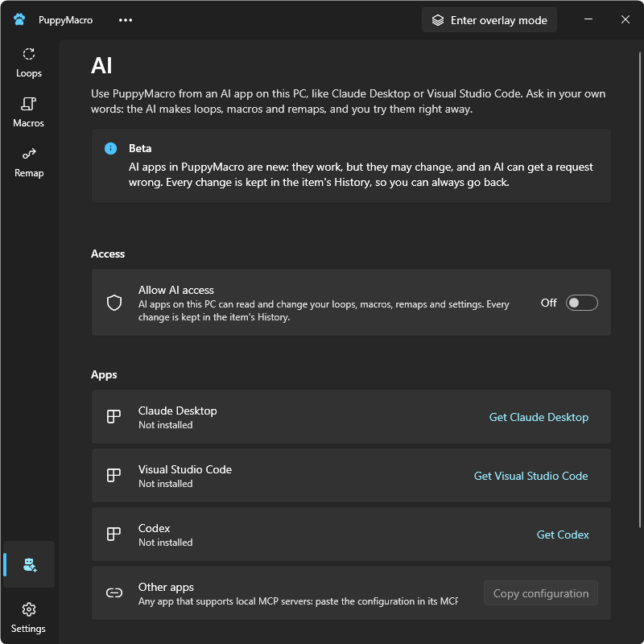This screenshot has height=644, width=644.
Task: Click the 'Claude Desktop' row title text
Action: point(177,411)
